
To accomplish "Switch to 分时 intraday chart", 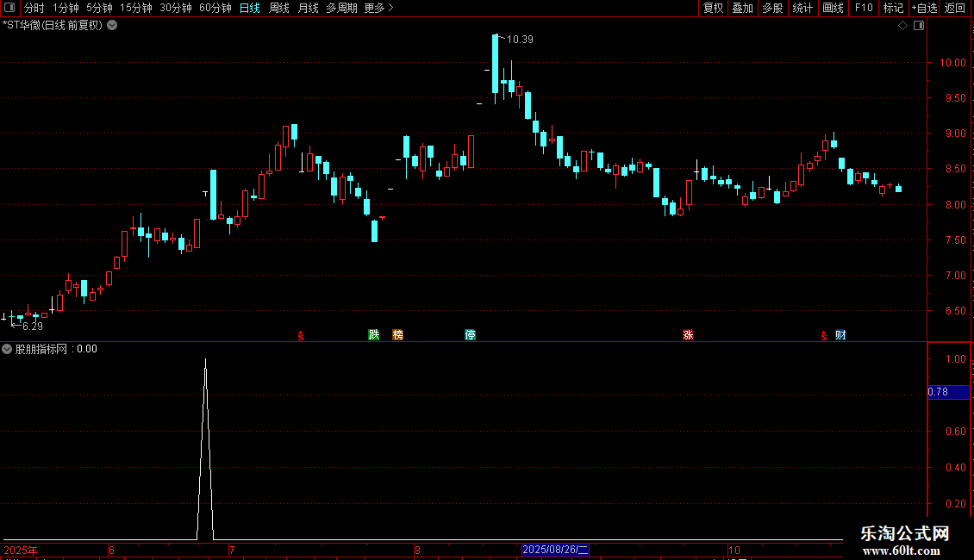I will pos(34,8).
